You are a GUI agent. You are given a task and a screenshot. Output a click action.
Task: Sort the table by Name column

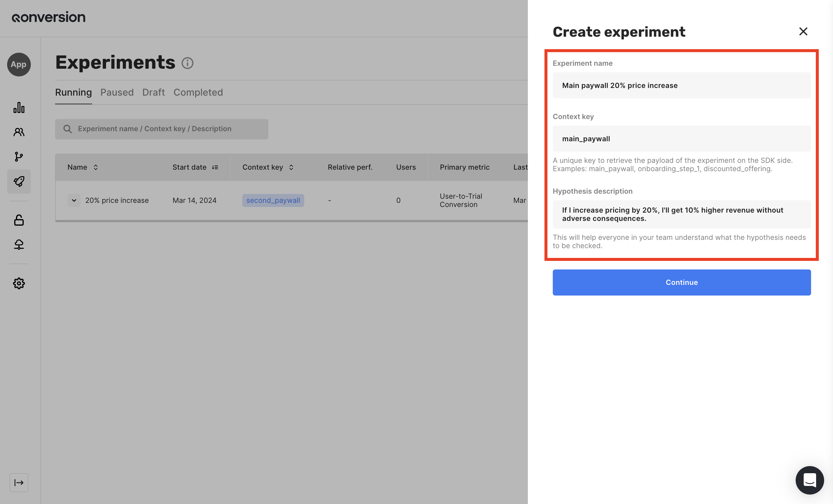[96, 167]
